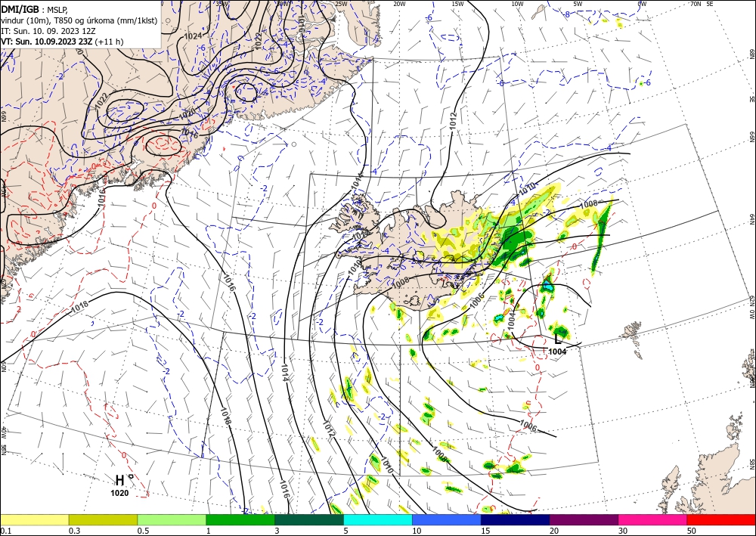Click the '10W' longitude label
Viewport: 756px width, 536px height.
click(518, 3)
